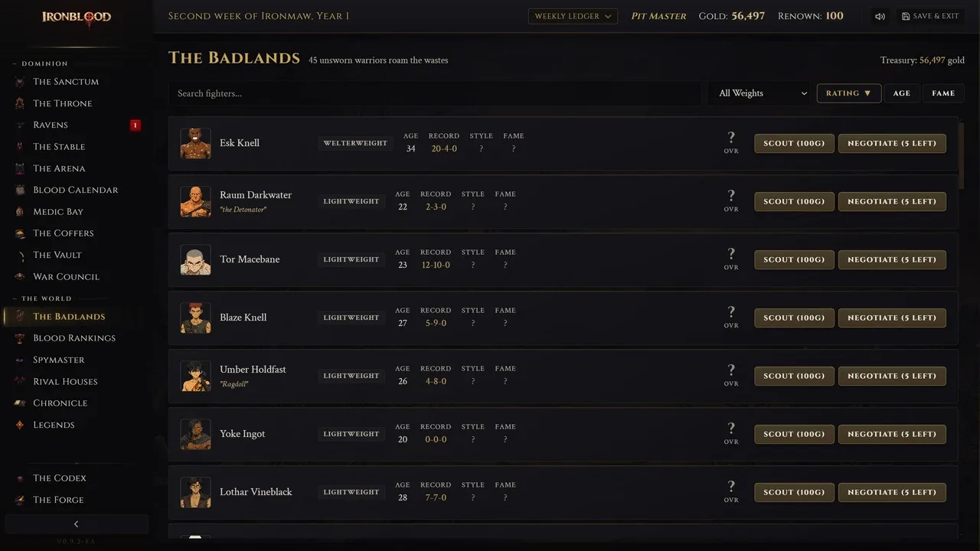Open the Medic Bay icon

point(19,212)
